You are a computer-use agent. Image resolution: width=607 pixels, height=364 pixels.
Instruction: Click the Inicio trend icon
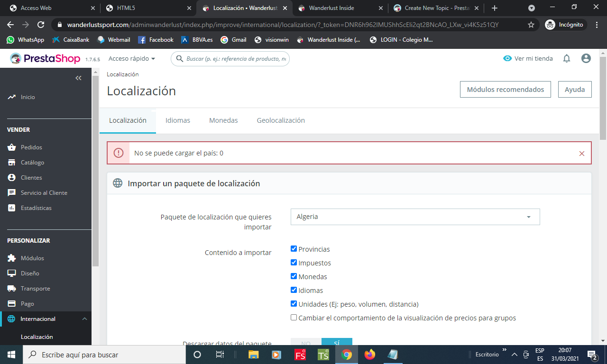[12, 97]
